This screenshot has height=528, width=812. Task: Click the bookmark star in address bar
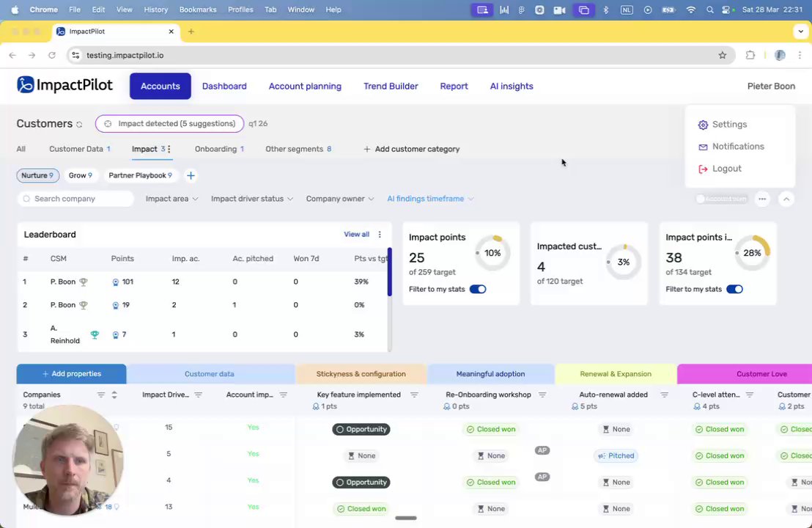[723, 56]
